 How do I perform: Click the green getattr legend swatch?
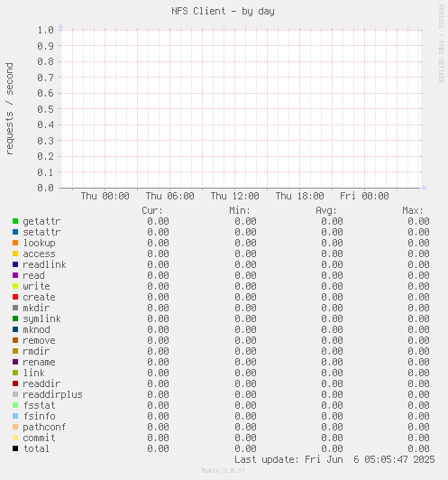click(15, 221)
